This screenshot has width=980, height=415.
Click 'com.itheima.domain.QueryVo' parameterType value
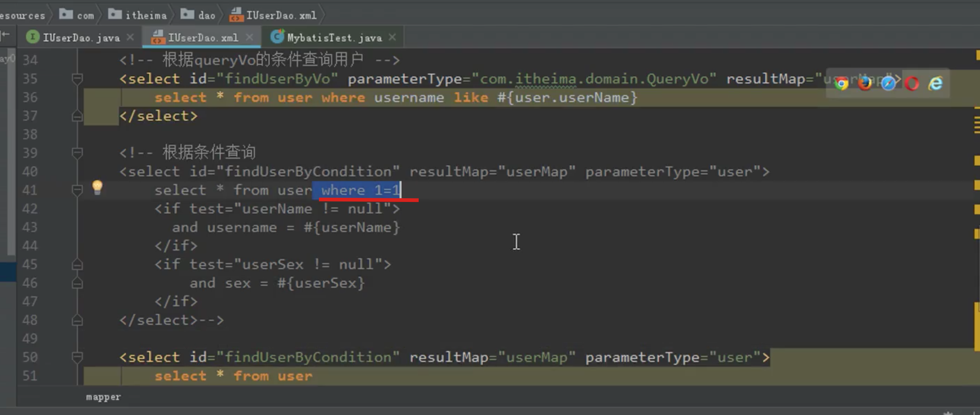tap(594, 79)
